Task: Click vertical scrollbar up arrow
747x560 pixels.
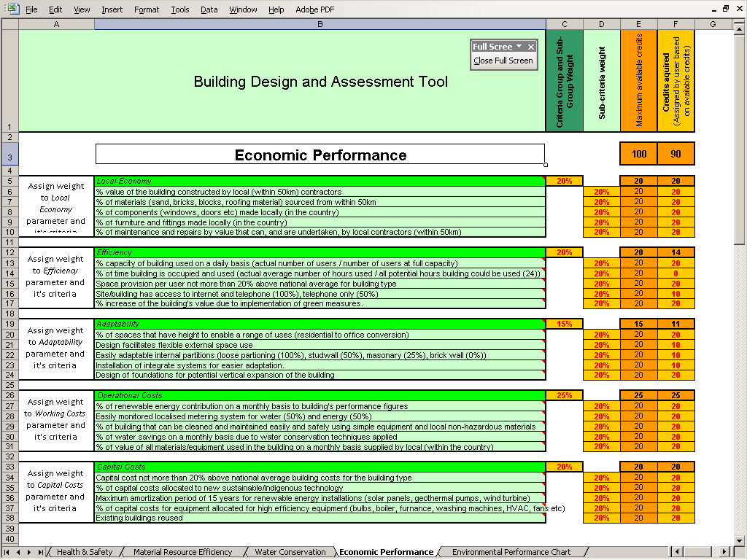Action: coord(739,29)
